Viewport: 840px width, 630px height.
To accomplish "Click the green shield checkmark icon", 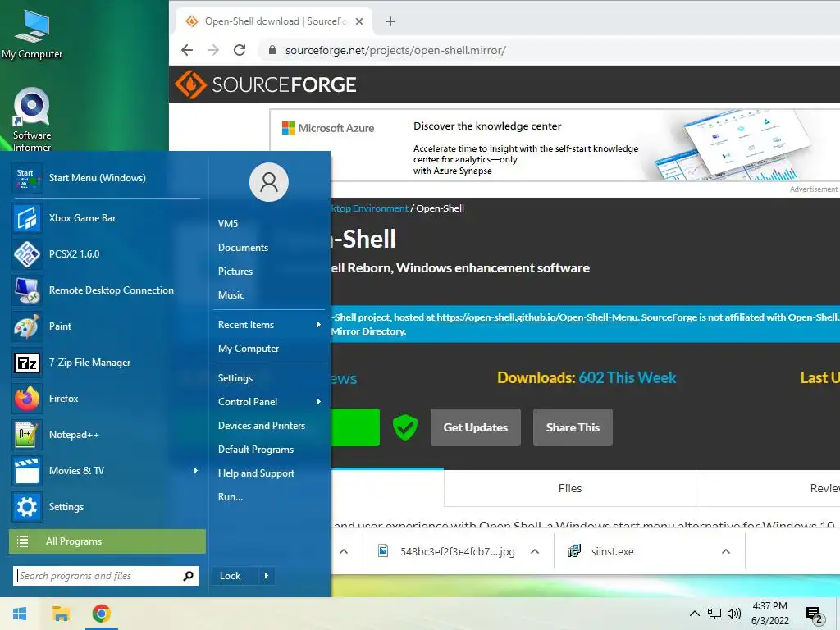I will 405,427.
